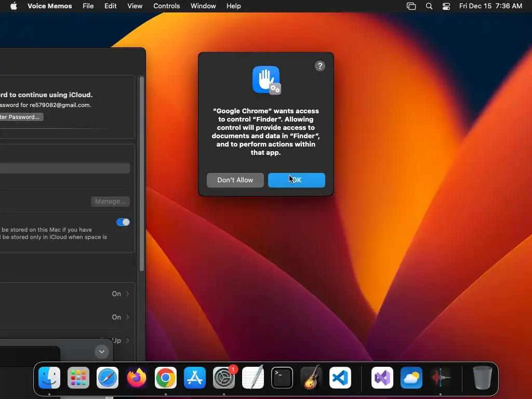Image resolution: width=532 pixels, height=399 pixels.
Task: Open the Edit menu
Action: click(x=110, y=6)
